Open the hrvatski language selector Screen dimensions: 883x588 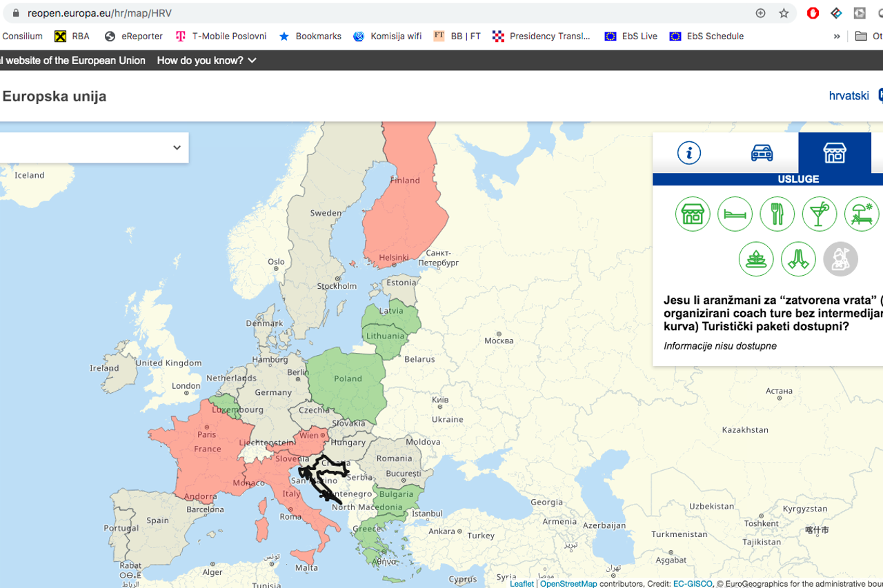(849, 96)
